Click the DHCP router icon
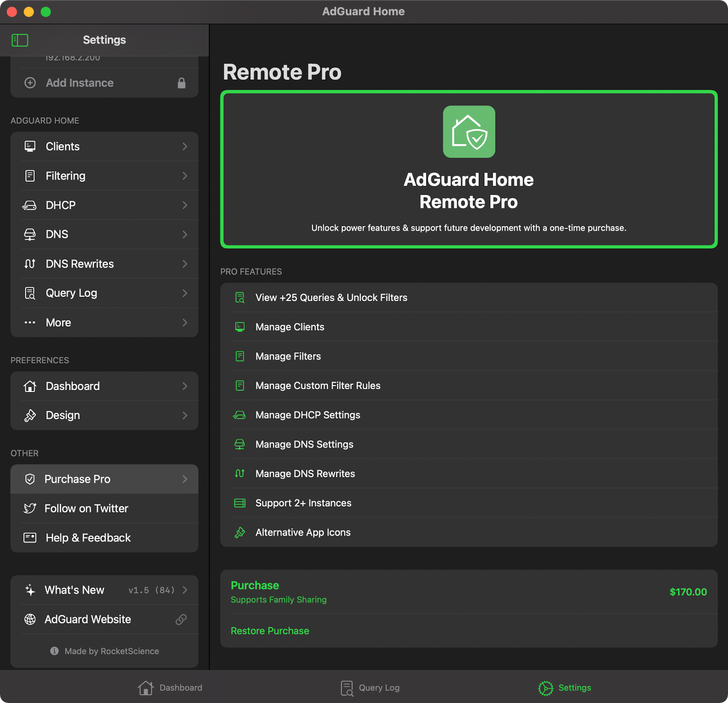Viewport: 728px width, 703px height. 29,205
